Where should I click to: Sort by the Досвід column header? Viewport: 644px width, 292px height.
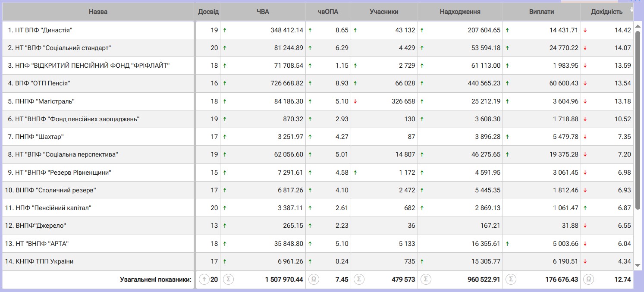coord(208,12)
